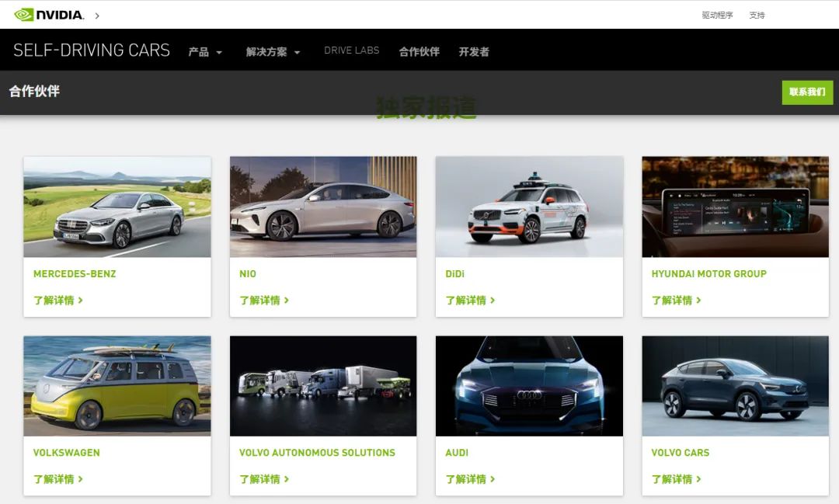This screenshot has height=504, width=839.
Task: Click 了解详情 under Volvo Autonomous Solutions
Action: (x=264, y=479)
